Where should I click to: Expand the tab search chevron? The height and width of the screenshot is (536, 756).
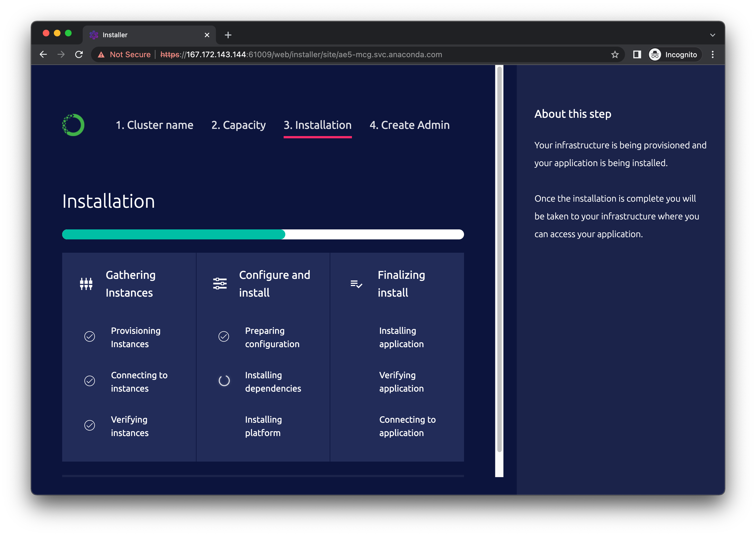712,35
